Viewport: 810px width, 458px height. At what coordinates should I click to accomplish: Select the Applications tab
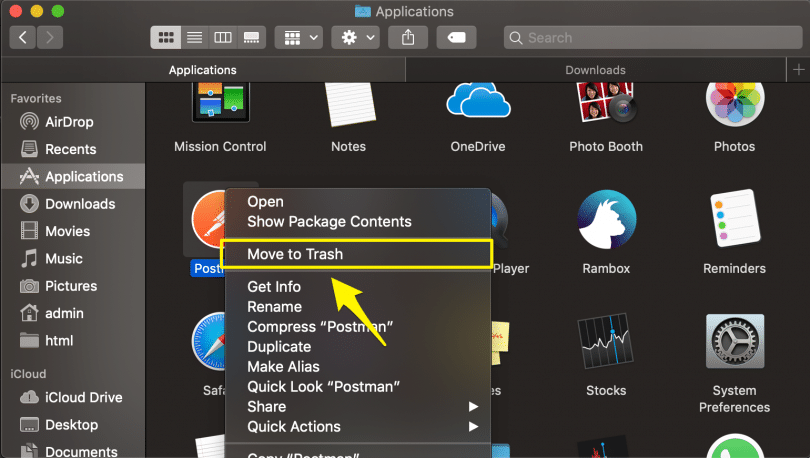(x=203, y=70)
